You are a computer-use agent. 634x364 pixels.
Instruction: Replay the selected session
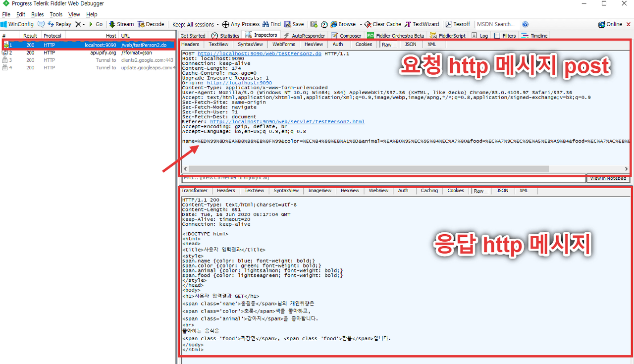[x=59, y=24]
